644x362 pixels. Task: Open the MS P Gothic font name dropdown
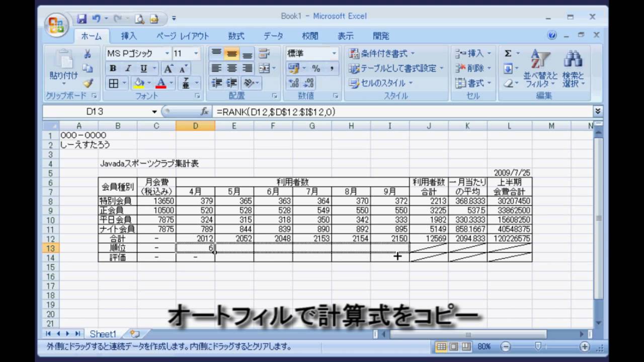coord(167,53)
